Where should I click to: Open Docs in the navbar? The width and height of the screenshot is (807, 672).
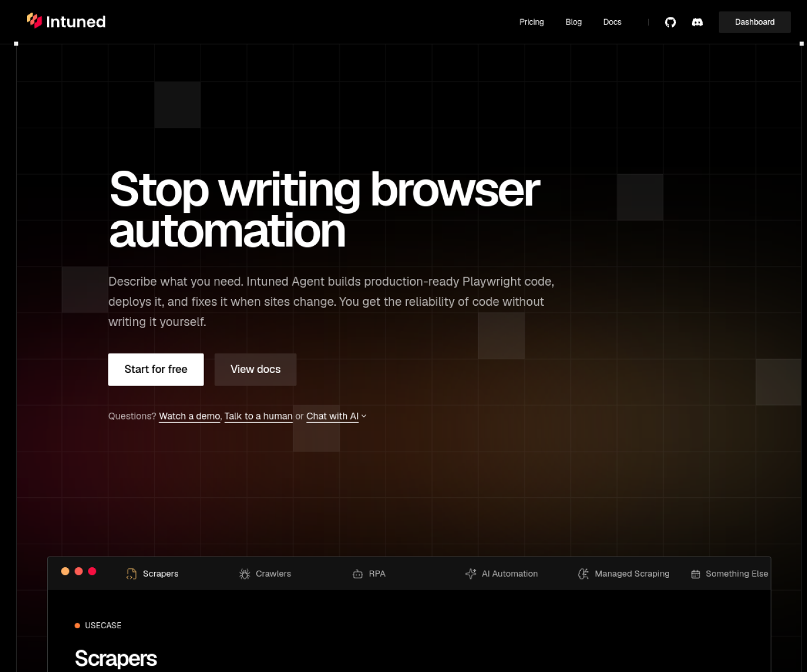point(612,22)
